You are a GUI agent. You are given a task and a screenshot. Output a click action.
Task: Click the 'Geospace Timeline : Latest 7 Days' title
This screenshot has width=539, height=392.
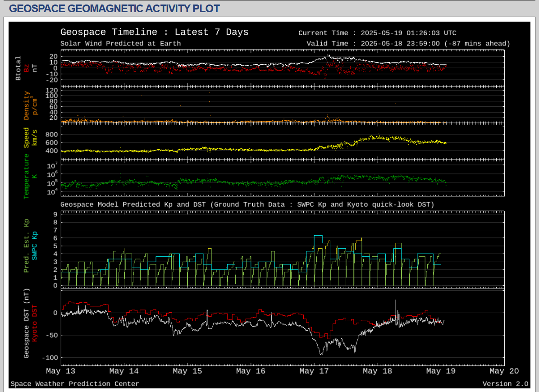pyautogui.click(x=154, y=32)
